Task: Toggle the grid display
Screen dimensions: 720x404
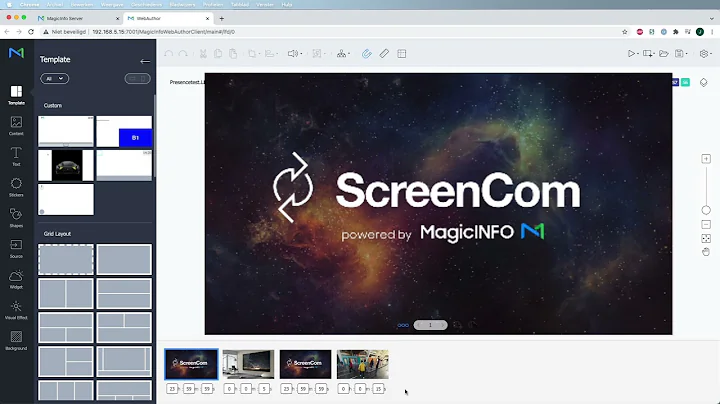Action: [x=402, y=54]
